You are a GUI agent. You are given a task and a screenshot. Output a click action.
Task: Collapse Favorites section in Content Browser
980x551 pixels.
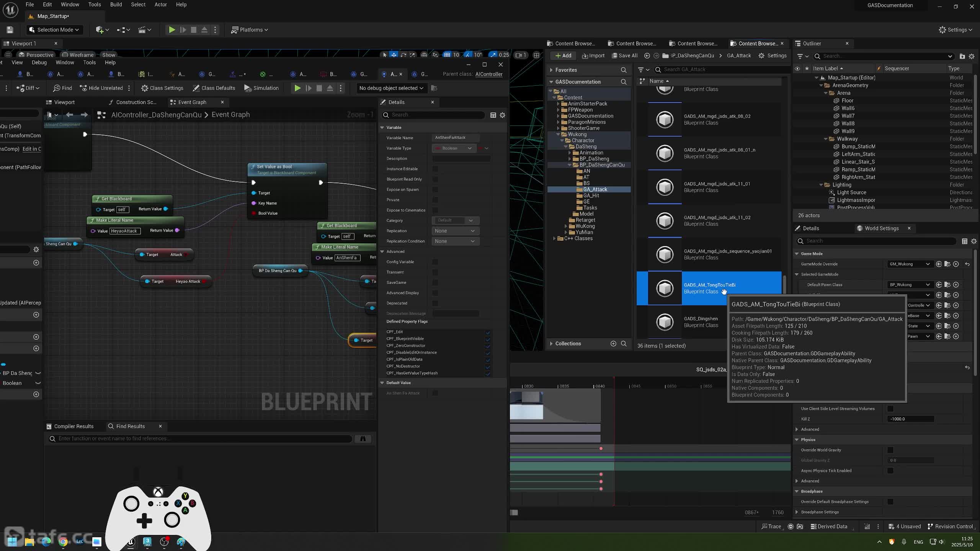pos(551,70)
